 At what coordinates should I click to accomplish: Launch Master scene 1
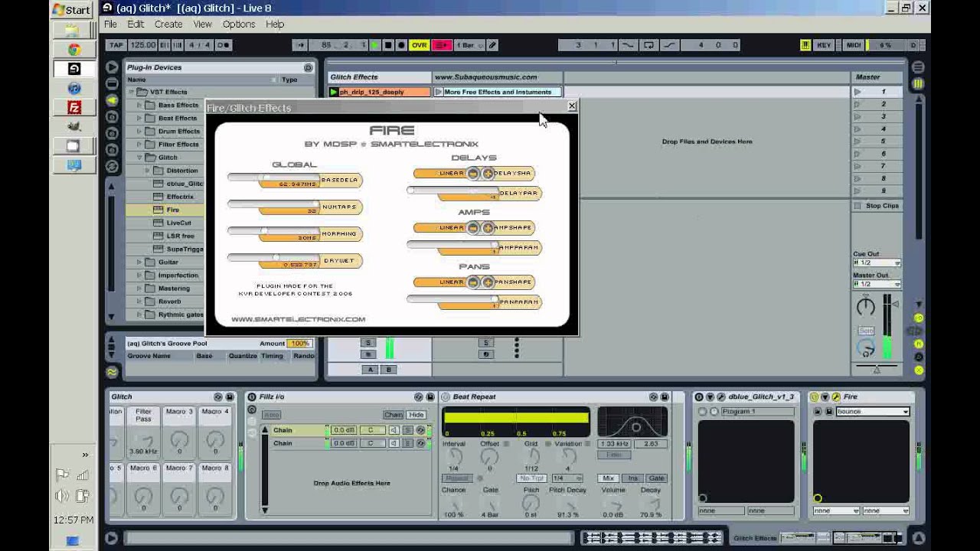(857, 92)
